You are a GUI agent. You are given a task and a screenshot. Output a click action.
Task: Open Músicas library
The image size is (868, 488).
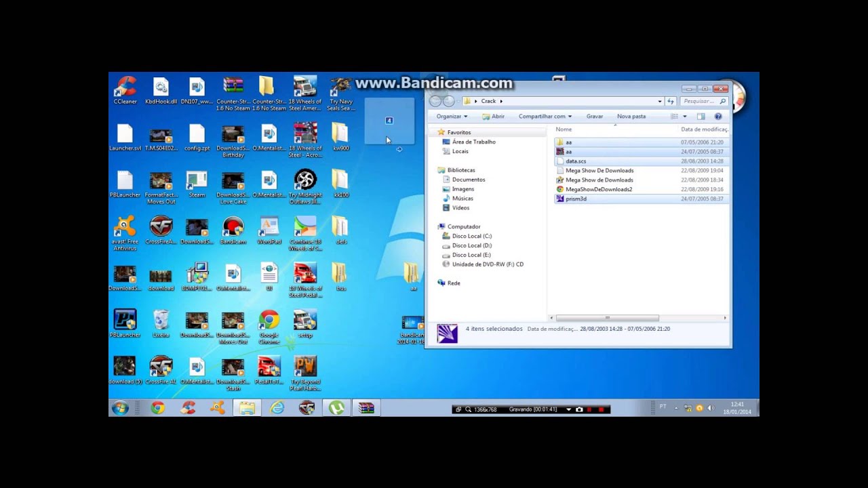pos(462,199)
